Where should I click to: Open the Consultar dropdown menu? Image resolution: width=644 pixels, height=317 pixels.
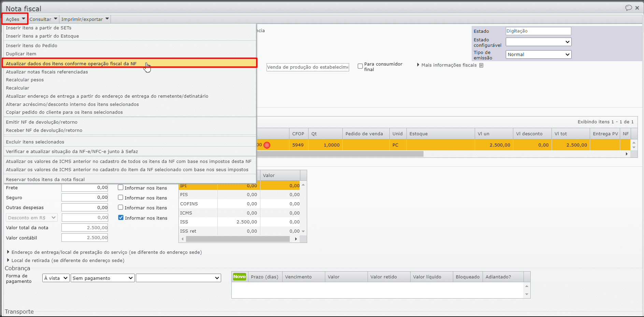pos(43,19)
